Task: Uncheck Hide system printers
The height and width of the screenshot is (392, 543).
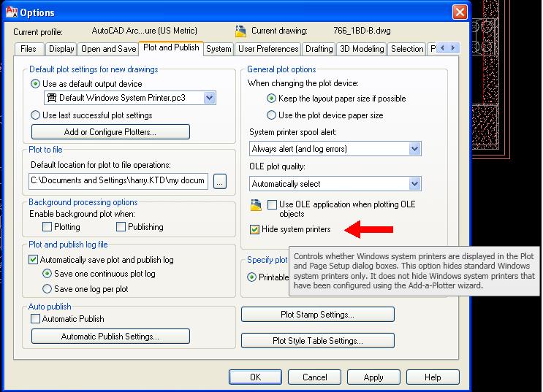Action: (x=254, y=229)
